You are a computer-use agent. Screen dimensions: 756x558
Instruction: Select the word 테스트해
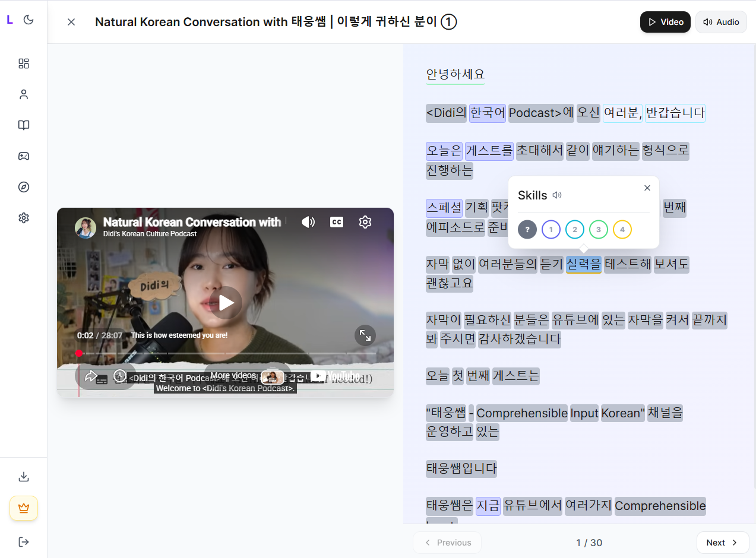click(x=628, y=264)
